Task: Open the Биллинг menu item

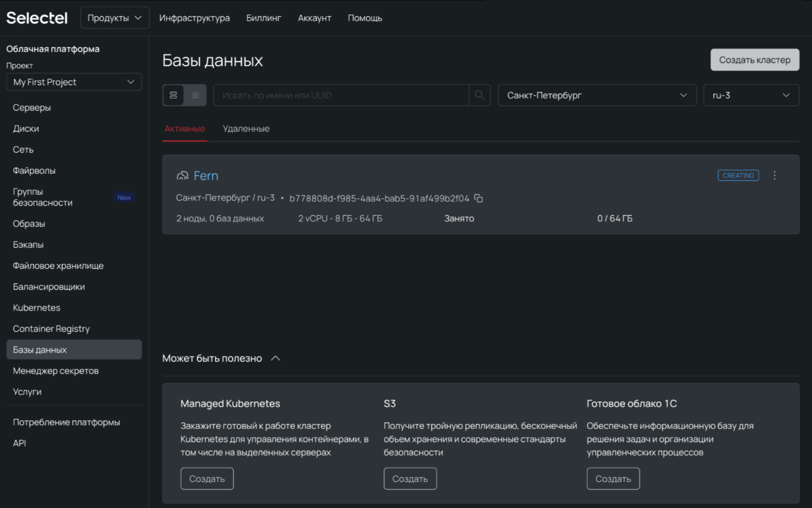Action: coord(264,18)
